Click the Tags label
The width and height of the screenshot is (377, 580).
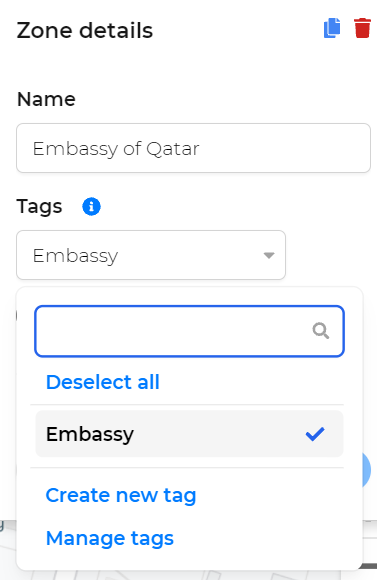(x=40, y=206)
